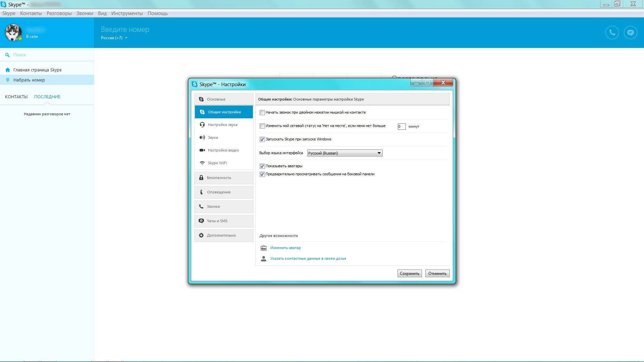644x362 pixels.
Task: Open the Инструменты menu
Action: (x=127, y=13)
